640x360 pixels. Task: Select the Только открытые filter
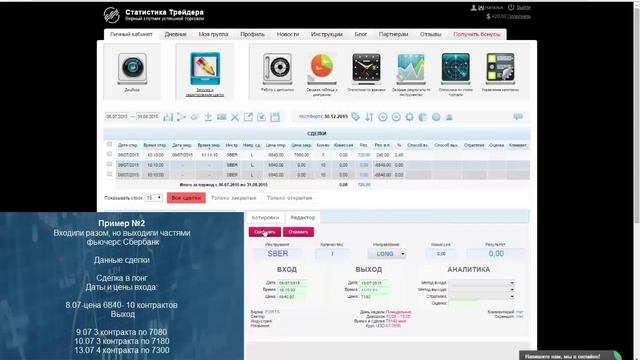pyautogui.click(x=289, y=198)
